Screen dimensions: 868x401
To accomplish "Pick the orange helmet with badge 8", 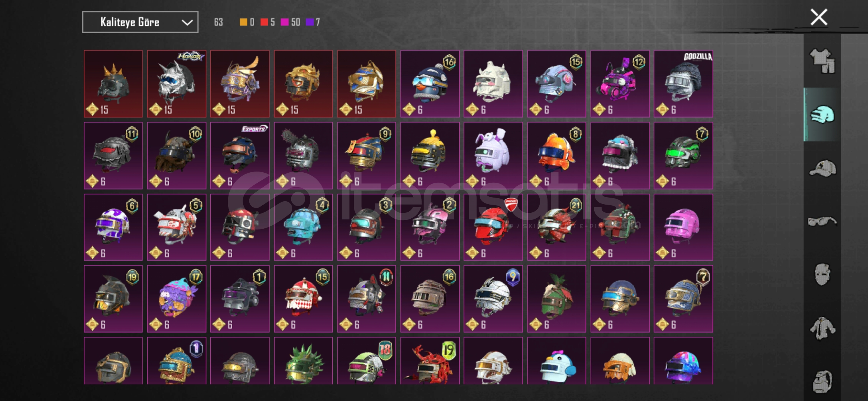I will point(557,156).
